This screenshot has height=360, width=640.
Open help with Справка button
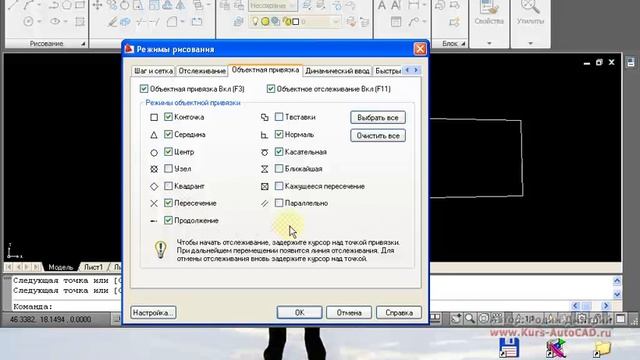pos(399,313)
